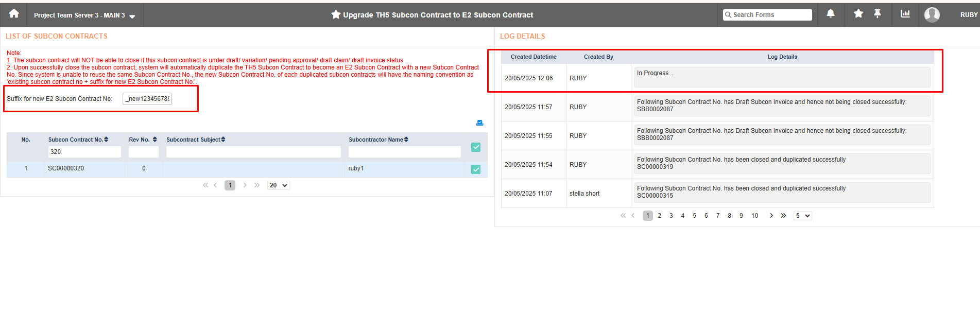Viewport: 980px width, 313px height.
Task: Go to log page 9
Action: (741, 216)
